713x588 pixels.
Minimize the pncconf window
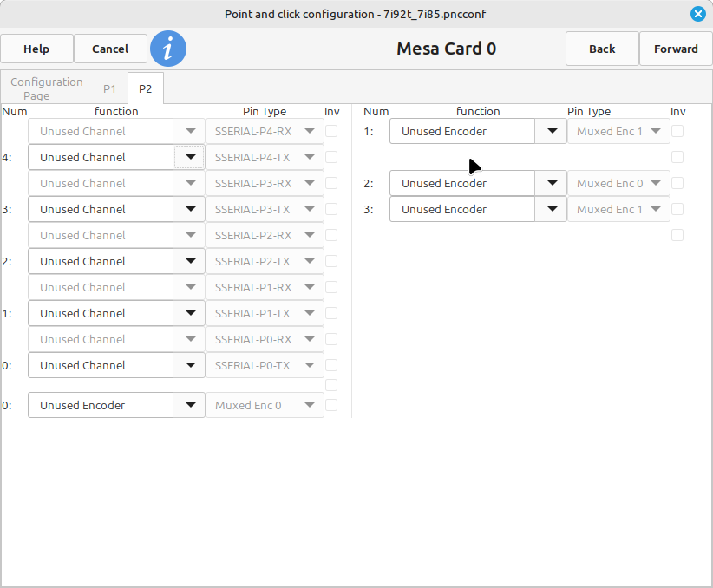click(675, 15)
